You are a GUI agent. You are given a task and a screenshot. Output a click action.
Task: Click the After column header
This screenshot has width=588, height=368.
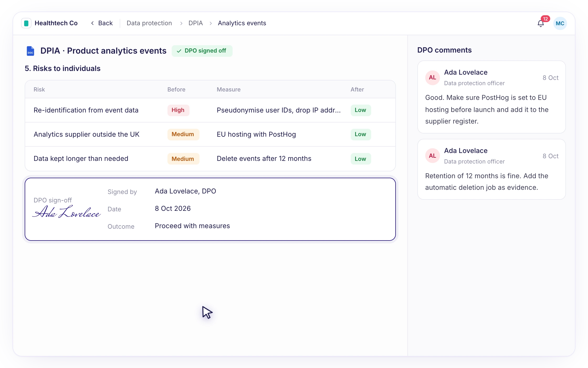tap(357, 89)
